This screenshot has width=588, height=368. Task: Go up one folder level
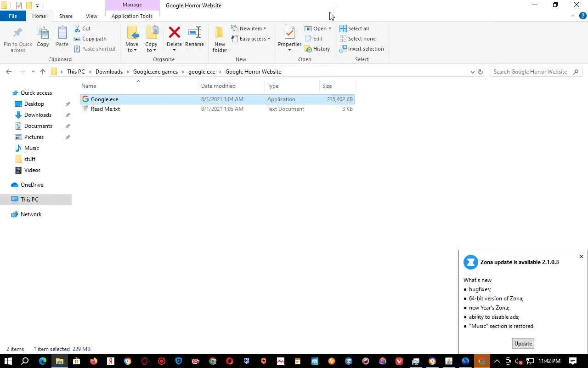43,72
